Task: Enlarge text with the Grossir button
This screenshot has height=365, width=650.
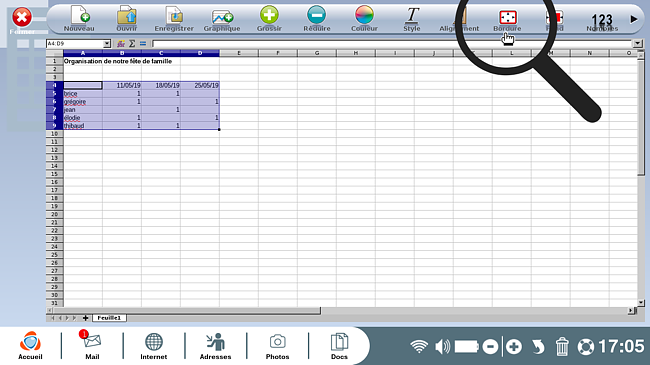Action: point(269,19)
